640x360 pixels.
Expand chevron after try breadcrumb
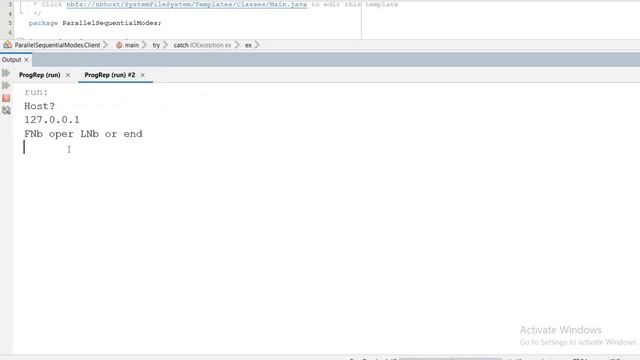[x=165, y=45]
